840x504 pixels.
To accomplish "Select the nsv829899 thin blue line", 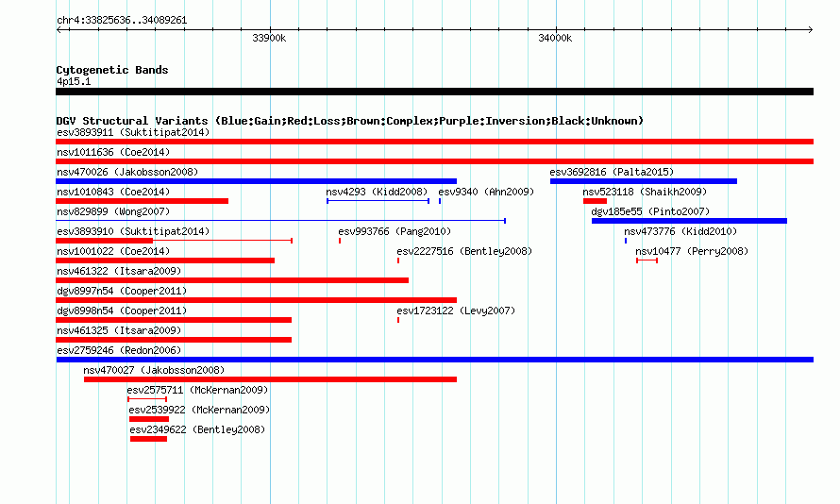I will pyautogui.click(x=280, y=221).
